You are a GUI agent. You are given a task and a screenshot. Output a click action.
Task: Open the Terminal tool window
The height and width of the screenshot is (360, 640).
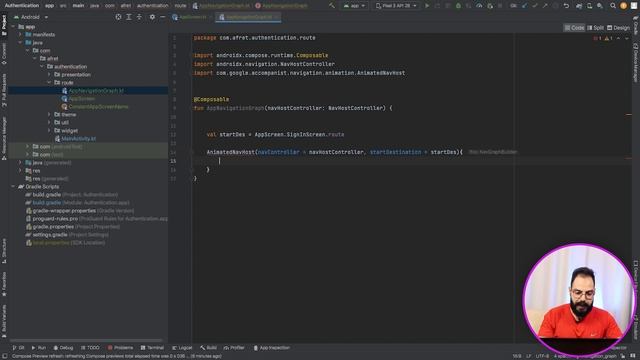coord(152,348)
